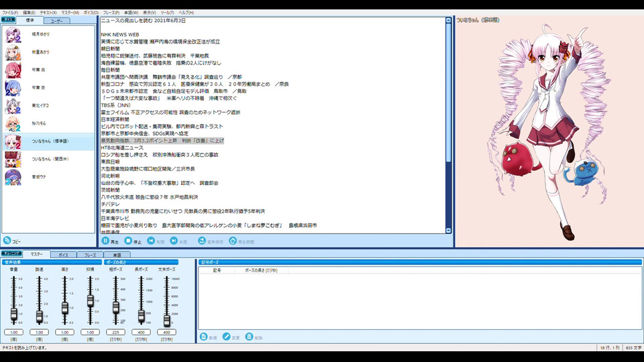The image size is (644, 362).
Task: Open the フレーズ menu in menu bar
Action: (x=111, y=13)
